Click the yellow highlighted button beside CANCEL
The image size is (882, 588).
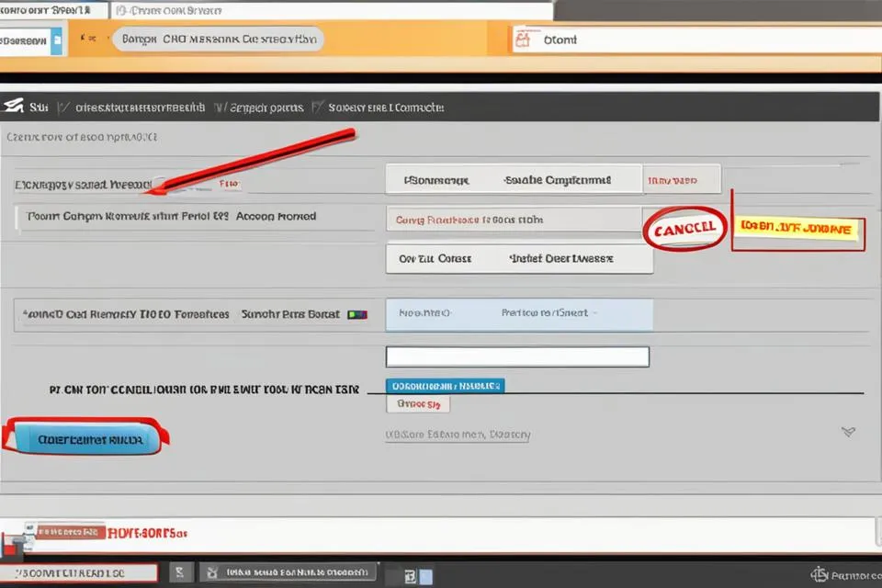(x=797, y=229)
